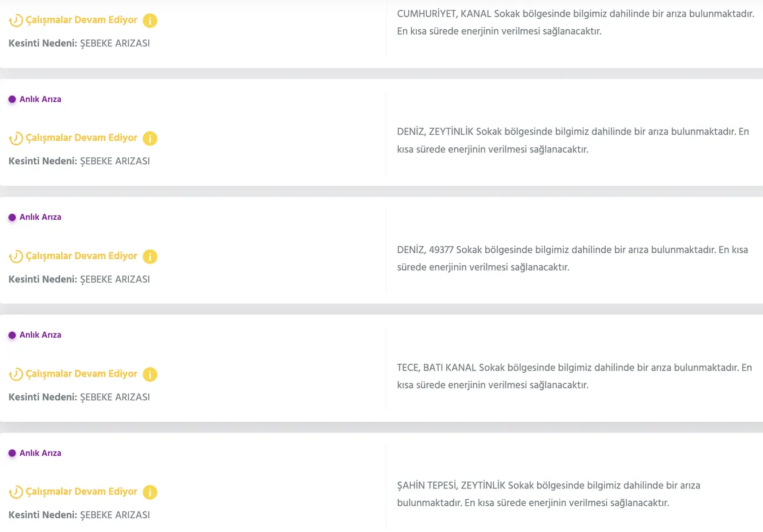
Task: Click the yellow info icon for DENİZ, 49377 outage
Action: [x=150, y=257]
